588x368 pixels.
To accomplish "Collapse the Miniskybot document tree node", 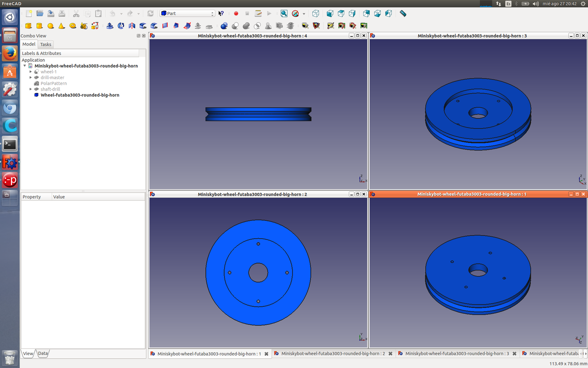I will (25, 66).
